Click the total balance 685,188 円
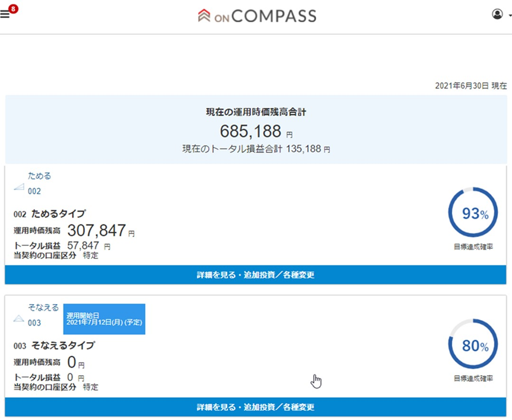The width and height of the screenshot is (512, 420). click(257, 131)
